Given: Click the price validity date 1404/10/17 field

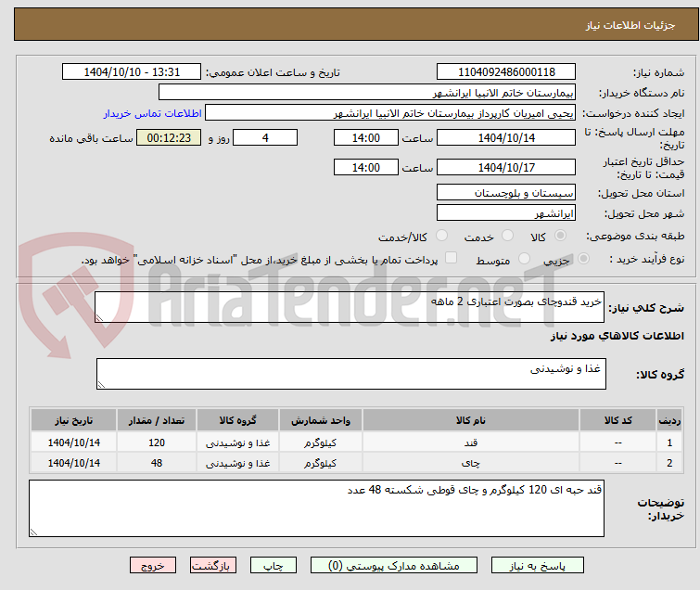Looking at the screenshot, I should (x=506, y=168).
